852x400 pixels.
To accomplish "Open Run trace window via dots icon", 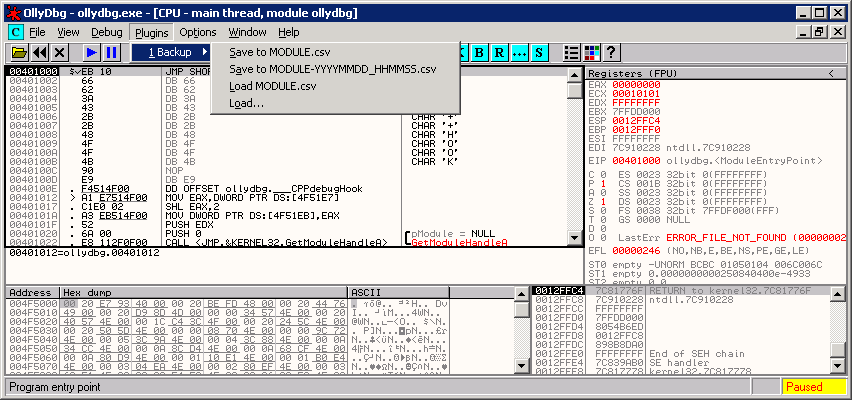I will point(519,53).
